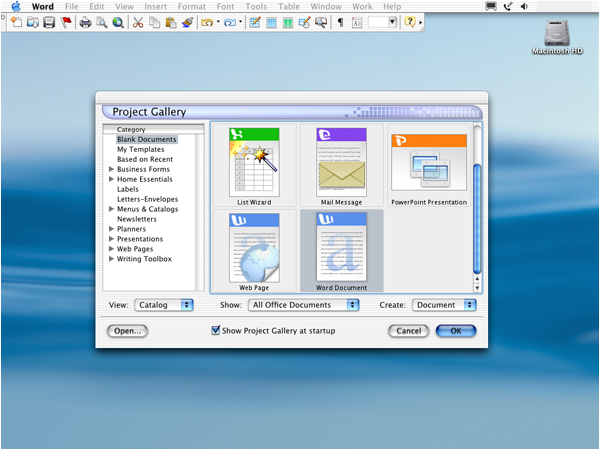Open the View Catalog dropdown
The width and height of the screenshot is (600, 450).
point(164,305)
